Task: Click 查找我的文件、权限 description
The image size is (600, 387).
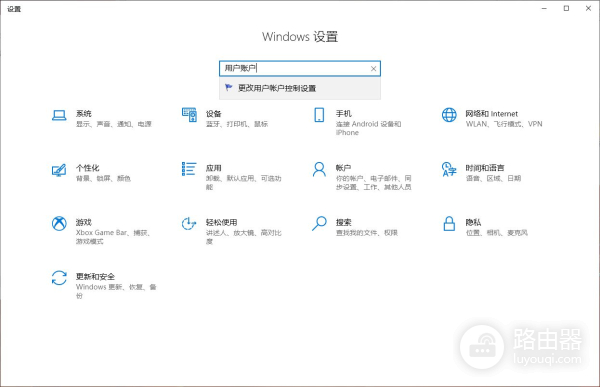Action: tap(367, 233)
